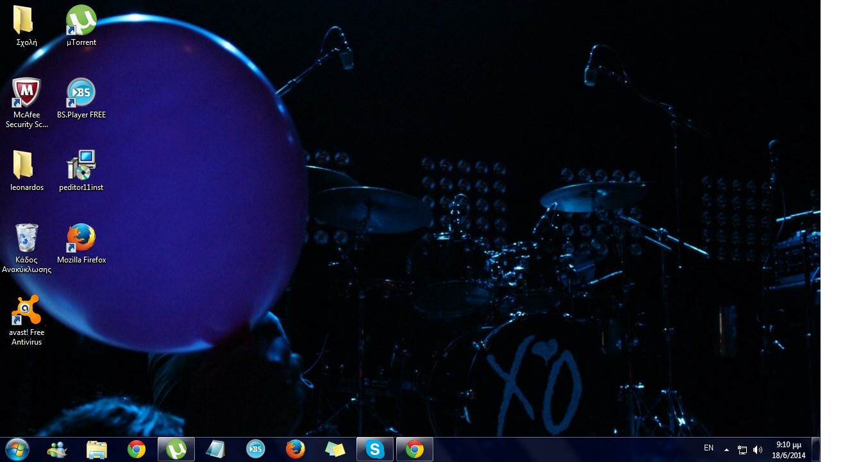Open Sticky Notes from the taskbar

point(335,450)
